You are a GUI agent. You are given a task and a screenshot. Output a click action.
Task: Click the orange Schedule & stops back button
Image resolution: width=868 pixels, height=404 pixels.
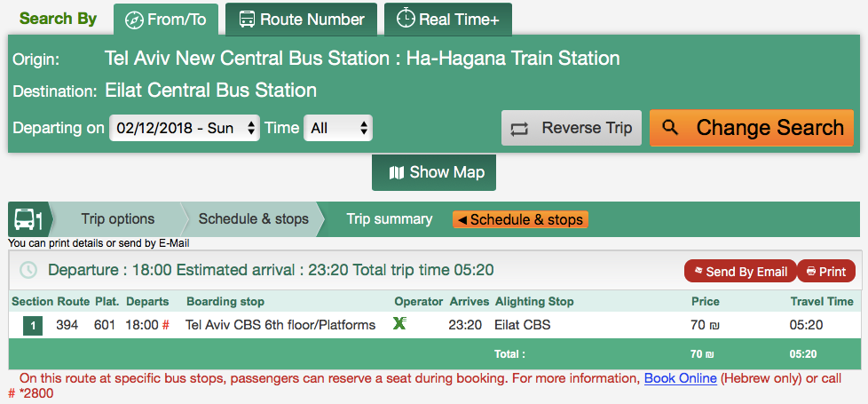pyautogui.click(x=520, y=219)
